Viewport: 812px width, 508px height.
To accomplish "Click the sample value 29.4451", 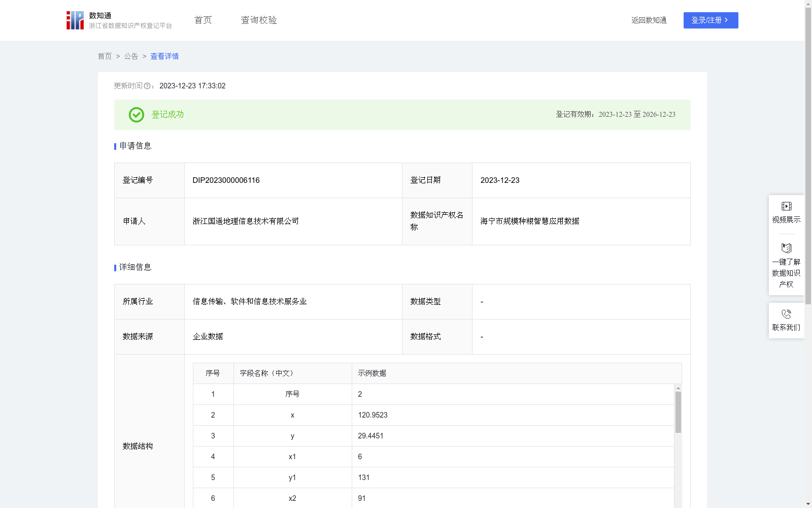I will pos(370,436).
